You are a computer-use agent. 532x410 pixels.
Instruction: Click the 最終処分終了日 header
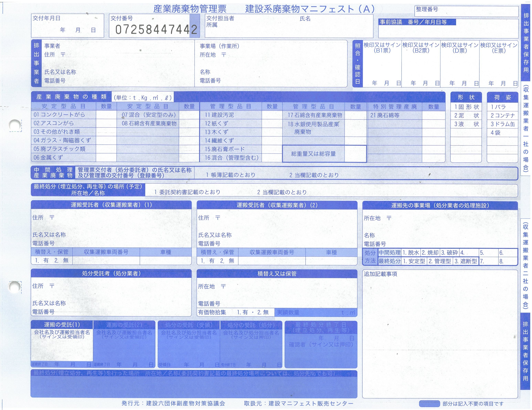point(321,327)
